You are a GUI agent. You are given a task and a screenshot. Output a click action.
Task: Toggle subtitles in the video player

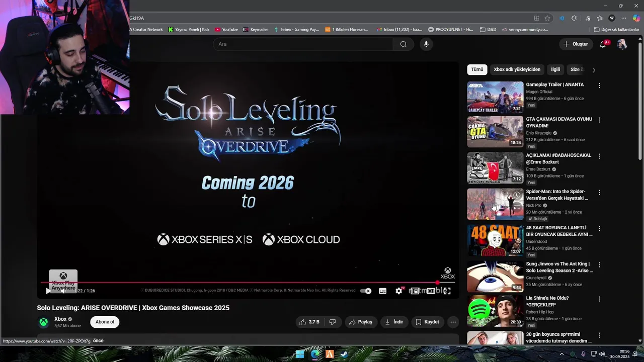tap(382, 291)
